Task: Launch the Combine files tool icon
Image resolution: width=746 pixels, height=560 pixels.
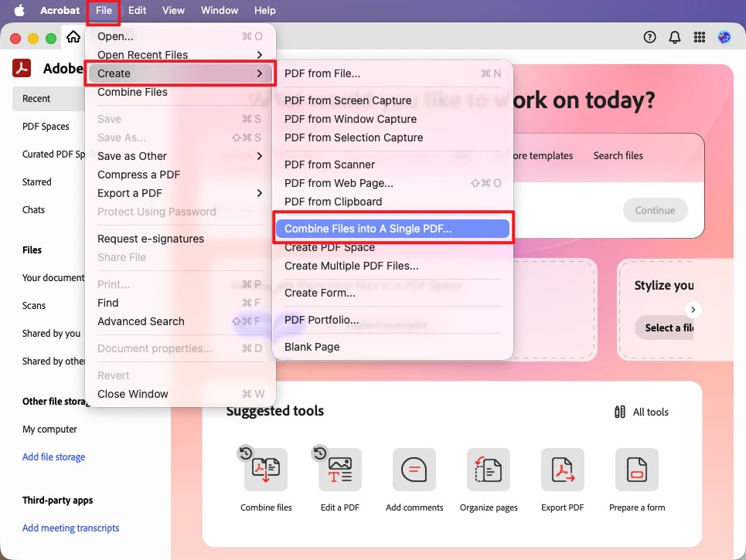Action: [266, 469]
